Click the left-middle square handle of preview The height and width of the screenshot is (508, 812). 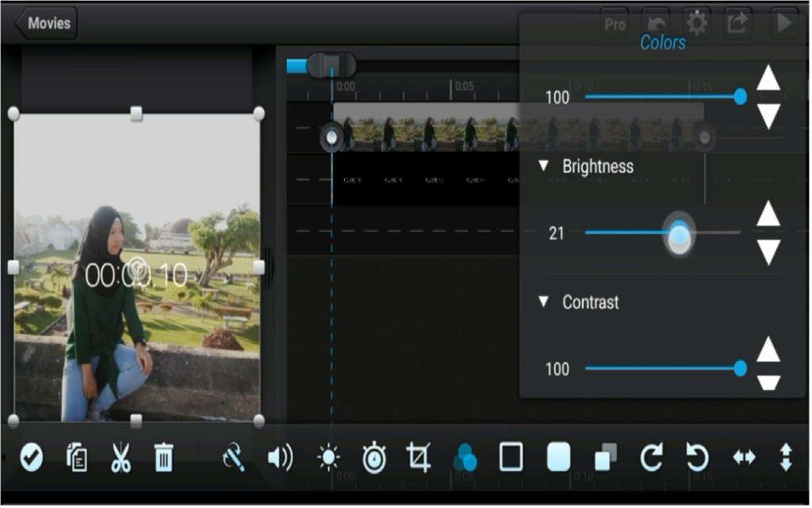coord(14,267)
